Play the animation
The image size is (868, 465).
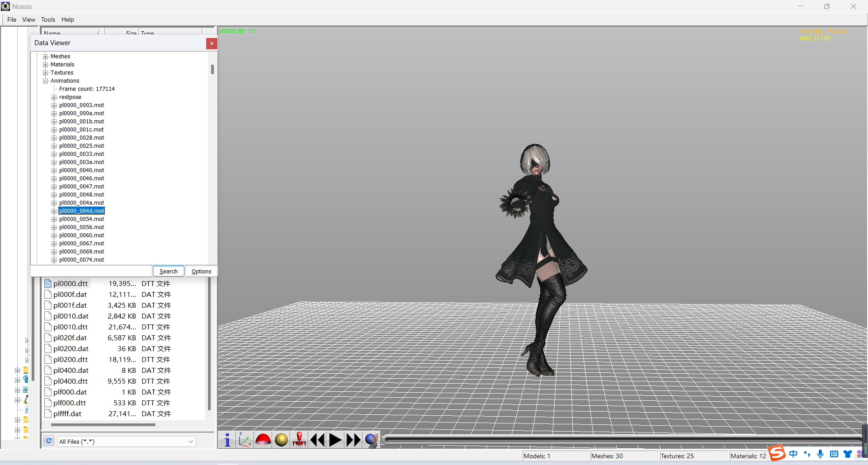[335, 440]
